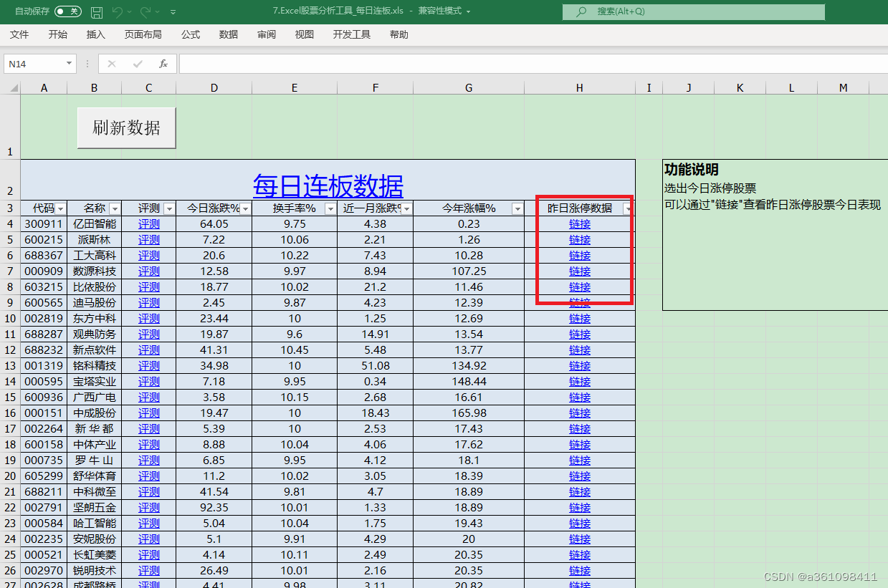Open the 页面布局 ribbon tab
The height and width of the screenshot is (588, 888).
[x=143, y=34]
